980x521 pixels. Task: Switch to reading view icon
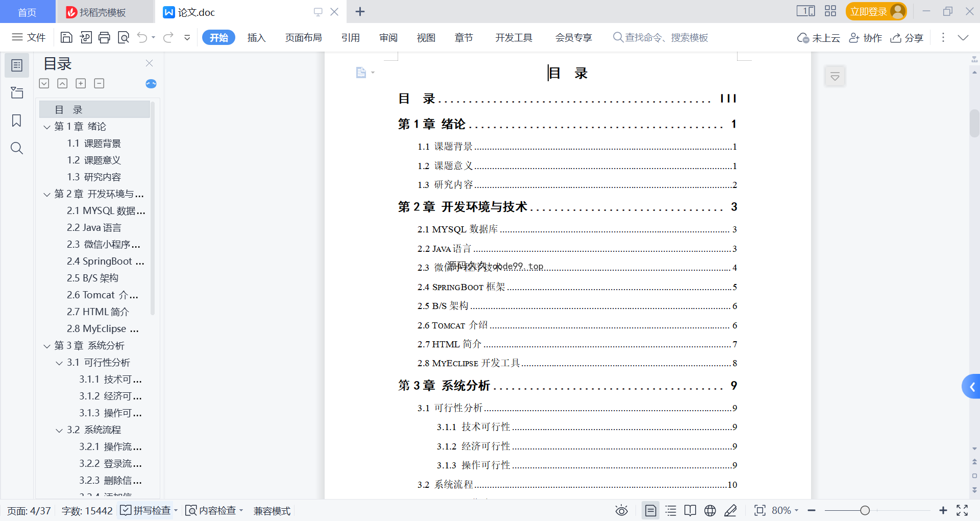[690, 511]
